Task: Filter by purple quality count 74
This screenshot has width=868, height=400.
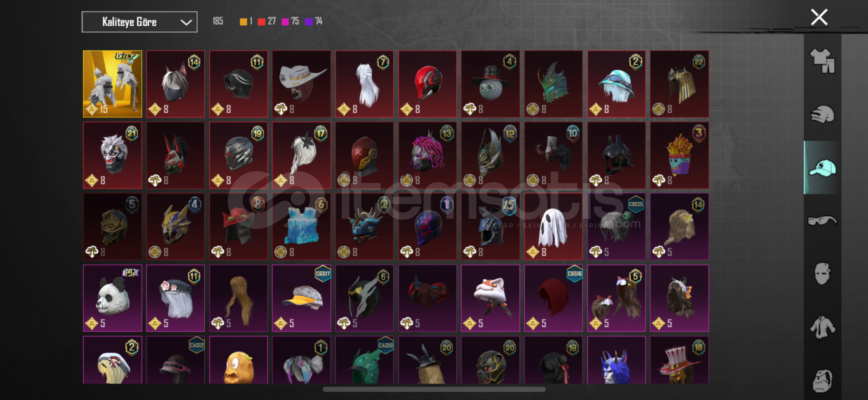Action: click(x=314, y=21)
